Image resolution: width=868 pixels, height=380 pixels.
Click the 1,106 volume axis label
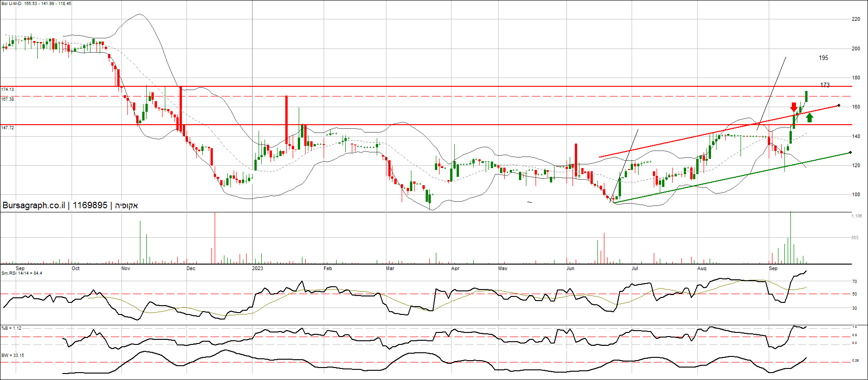click(856, 216)
